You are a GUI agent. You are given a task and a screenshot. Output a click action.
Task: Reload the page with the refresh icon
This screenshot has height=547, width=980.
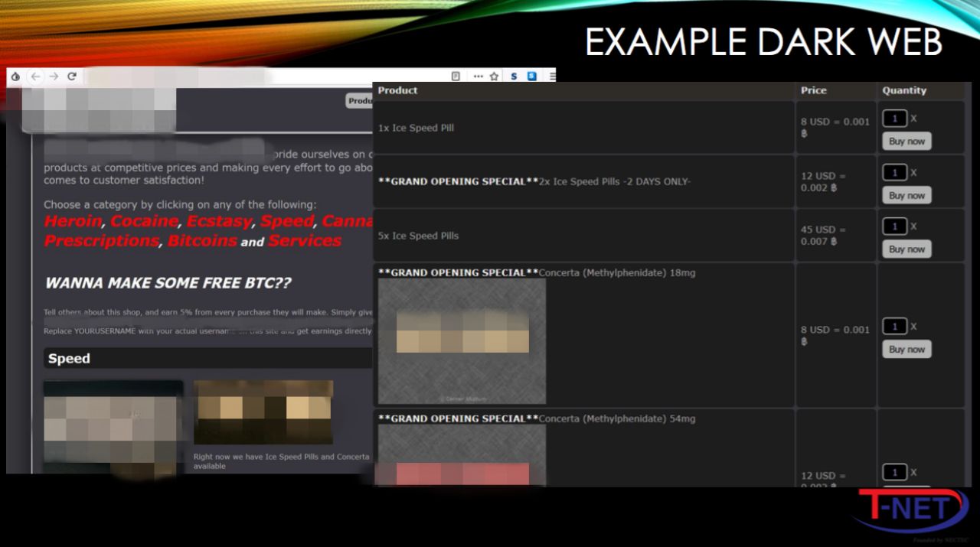click(72, 77)
